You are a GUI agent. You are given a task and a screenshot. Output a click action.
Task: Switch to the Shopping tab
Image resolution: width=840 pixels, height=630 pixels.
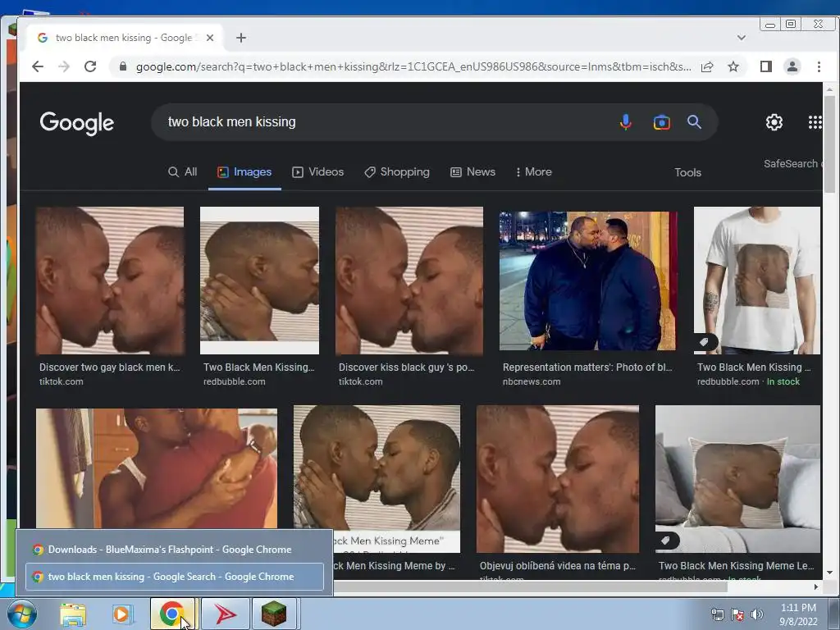[x=397, y=172]
